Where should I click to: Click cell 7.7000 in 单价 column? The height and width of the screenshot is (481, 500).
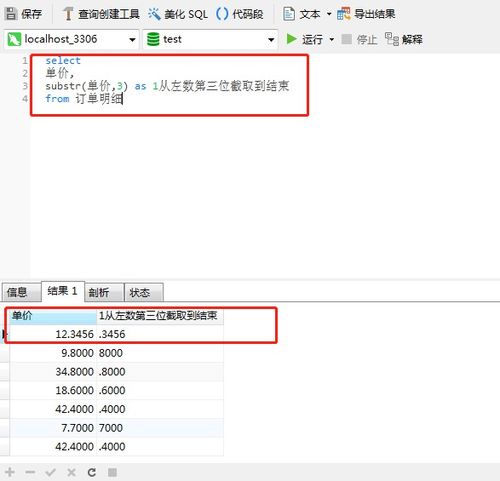53,428
